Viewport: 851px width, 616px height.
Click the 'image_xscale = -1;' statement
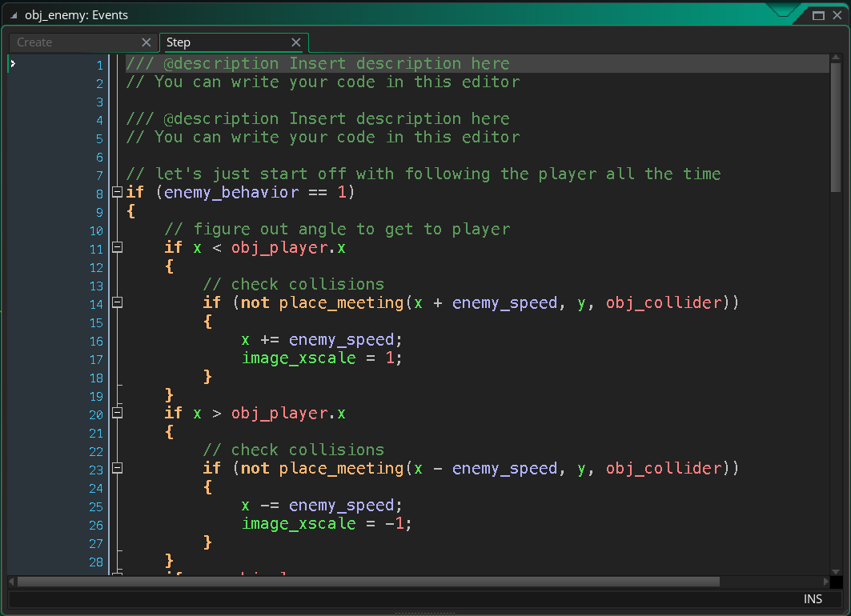click(x=327, y=524)
